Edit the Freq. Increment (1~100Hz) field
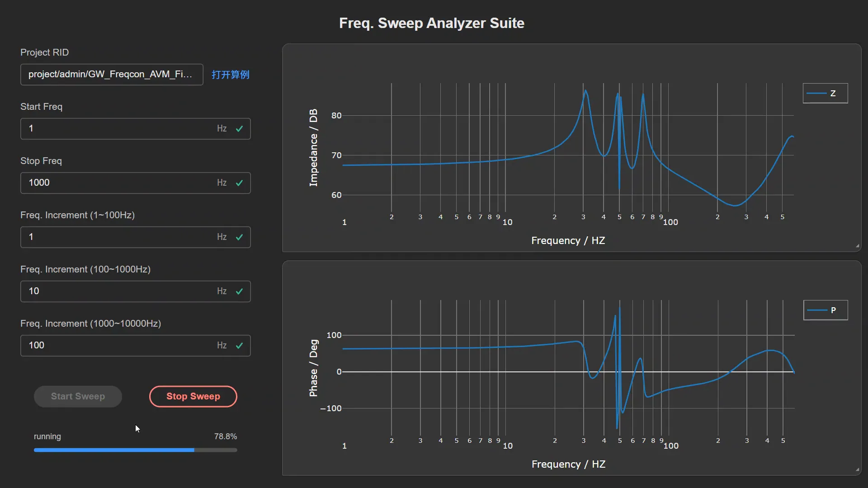 click(136, 237)
